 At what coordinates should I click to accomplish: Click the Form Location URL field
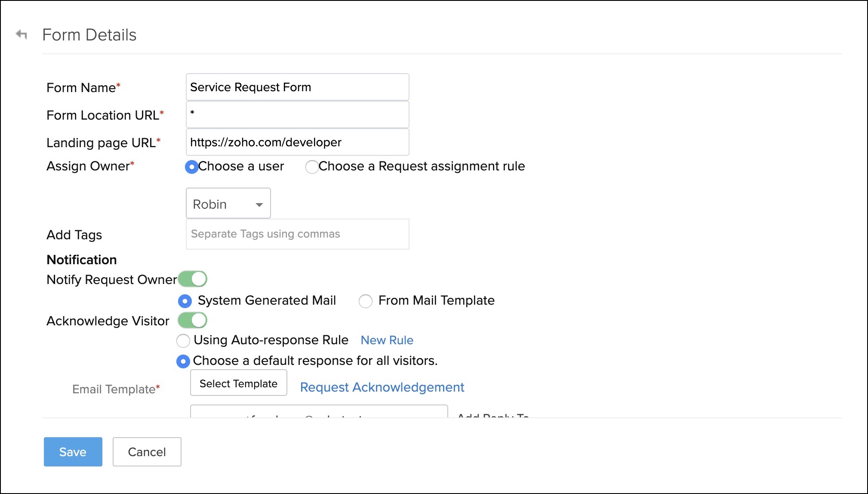pyautogui.click(x=297, y=114)
